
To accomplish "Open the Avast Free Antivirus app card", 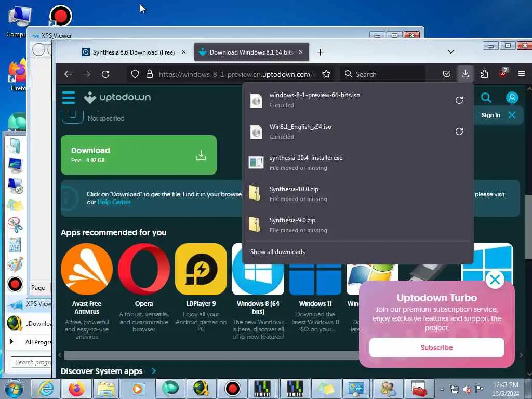I will pyautogui.click(x=87, y=291).
